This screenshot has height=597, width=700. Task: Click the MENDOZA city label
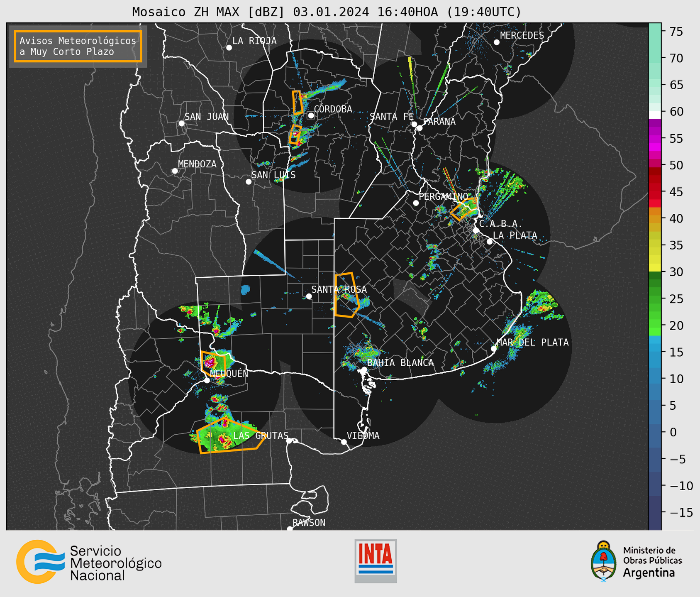point(197,164)
